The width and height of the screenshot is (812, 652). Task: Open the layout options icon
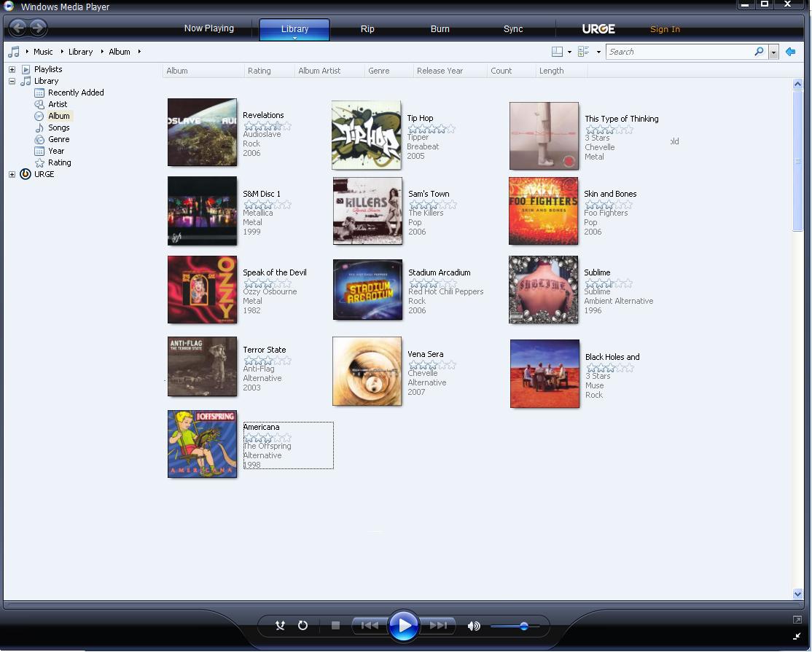click(557, 52)
